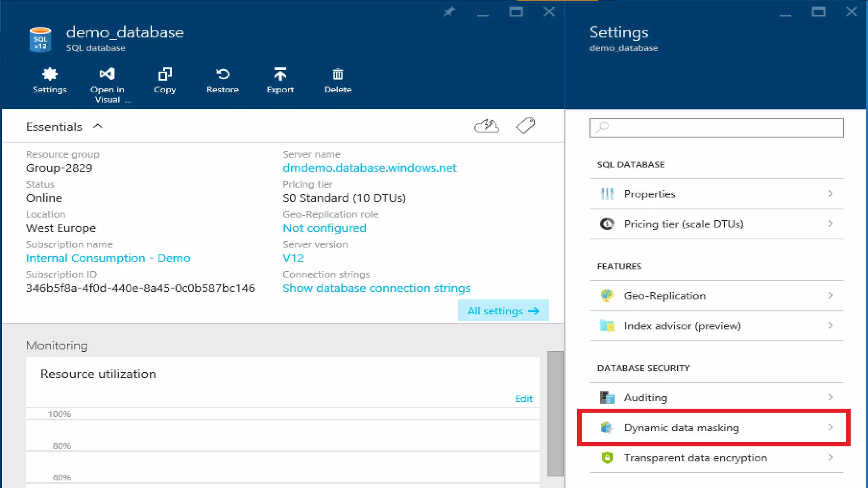Click the tags icon in Essentials bar

click(x=525, y=126)
